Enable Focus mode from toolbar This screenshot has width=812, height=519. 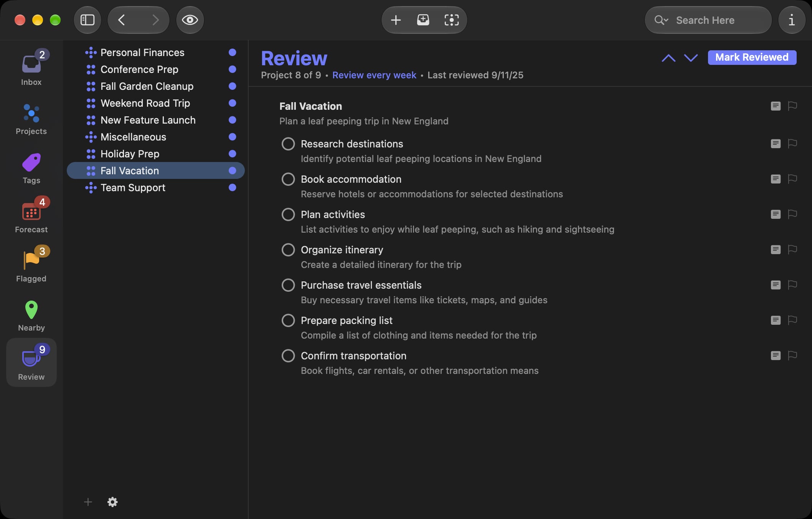452,20
